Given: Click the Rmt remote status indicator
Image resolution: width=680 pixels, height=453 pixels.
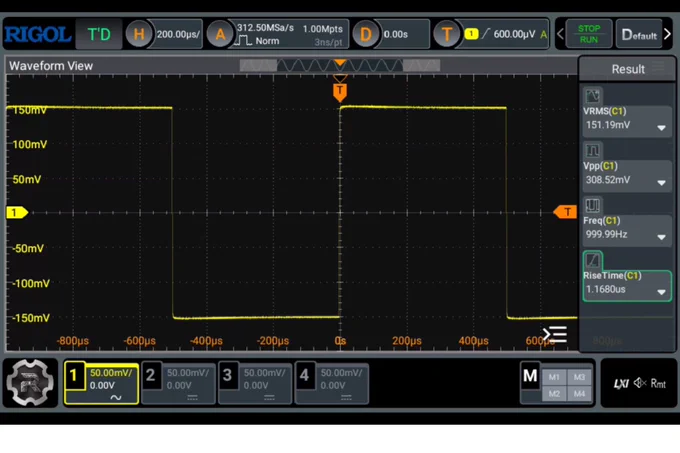Looking at the screenshot, I should (658, 384).
